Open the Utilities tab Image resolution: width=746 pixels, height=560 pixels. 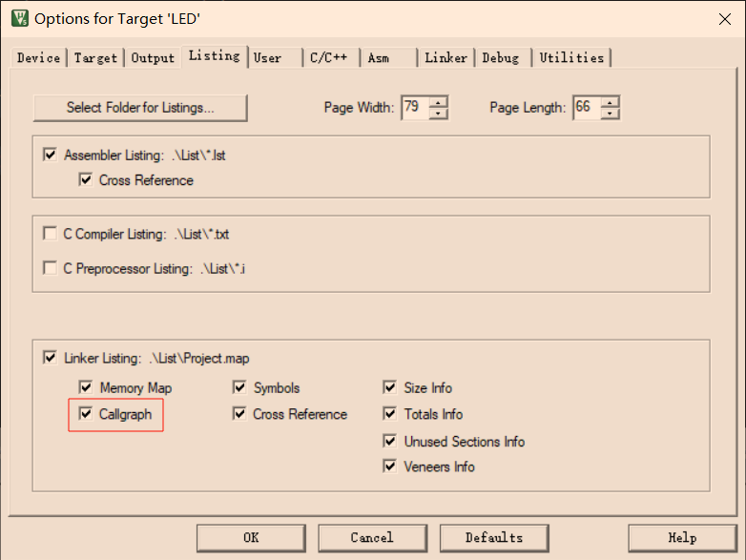point(571,58)
